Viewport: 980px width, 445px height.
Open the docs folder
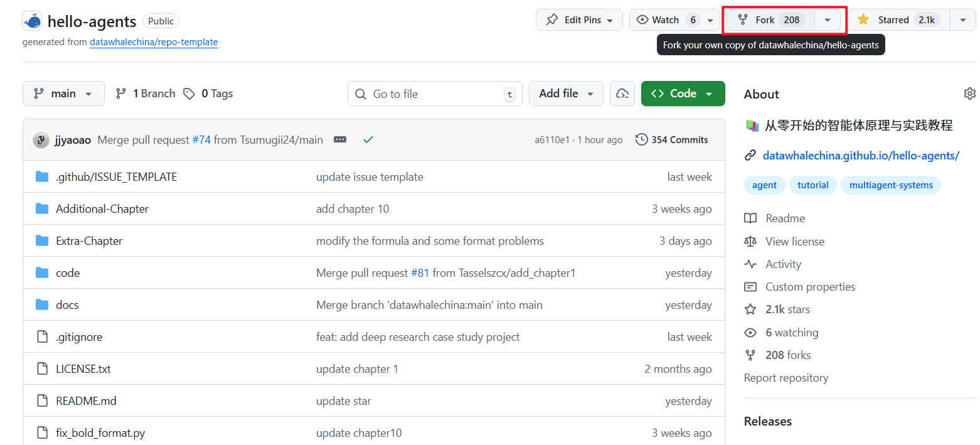point(67,305)
